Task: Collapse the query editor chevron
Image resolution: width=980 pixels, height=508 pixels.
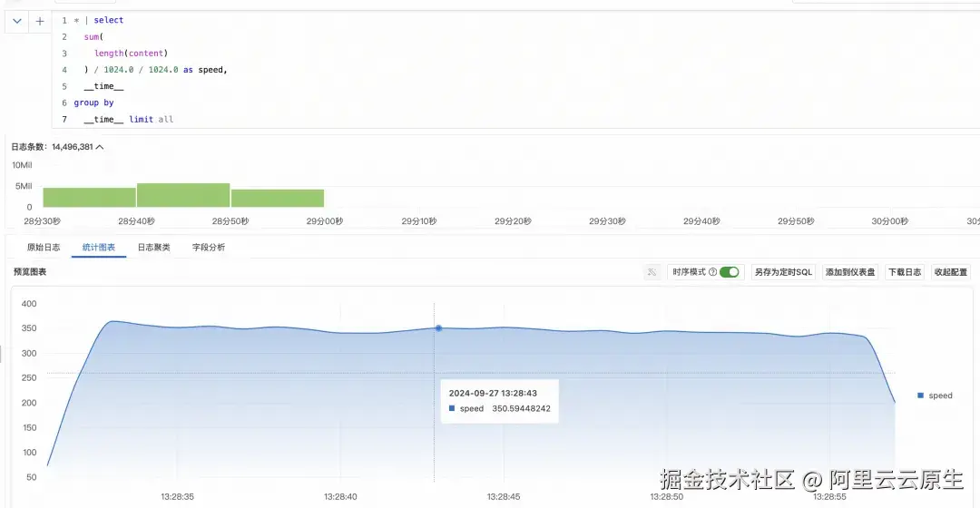Action: tap(17, 21)
